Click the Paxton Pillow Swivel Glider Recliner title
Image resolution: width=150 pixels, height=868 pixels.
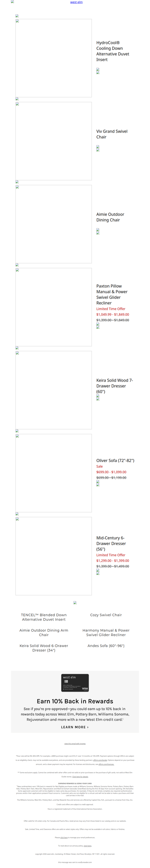[x=112, y=294]
